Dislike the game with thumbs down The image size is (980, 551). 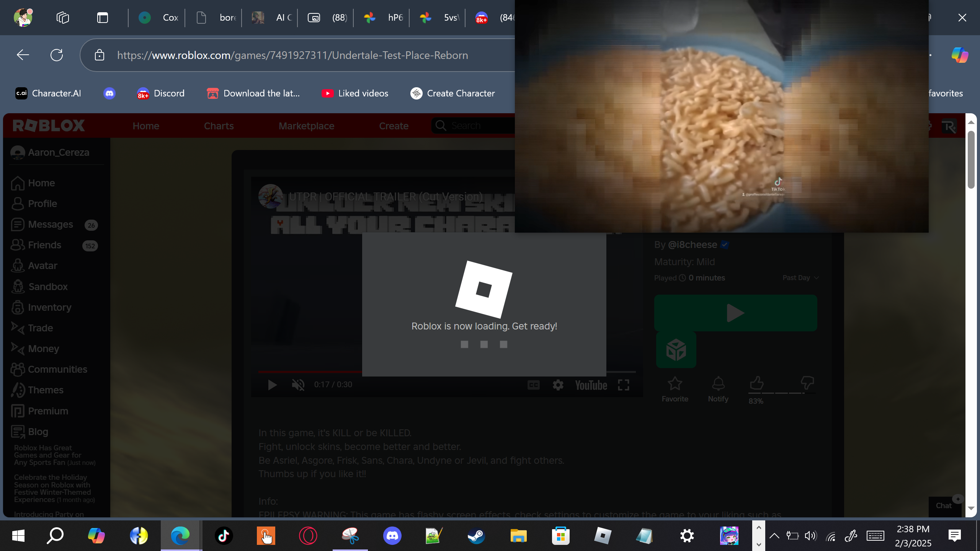(x=807, y=383)
